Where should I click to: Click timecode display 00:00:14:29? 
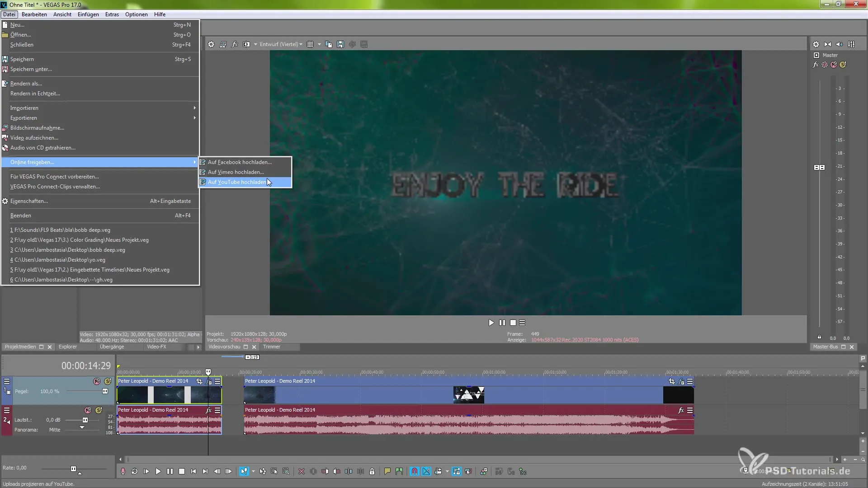point(86,366)
